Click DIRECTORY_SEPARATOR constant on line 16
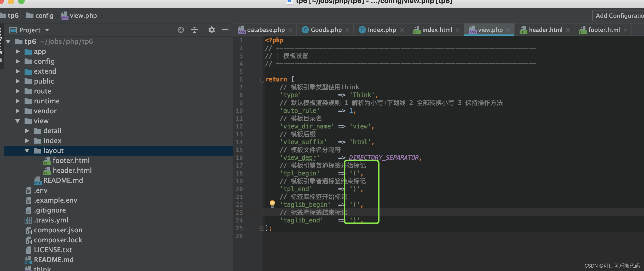Screen dimensions: 644x271 point(384,158)
